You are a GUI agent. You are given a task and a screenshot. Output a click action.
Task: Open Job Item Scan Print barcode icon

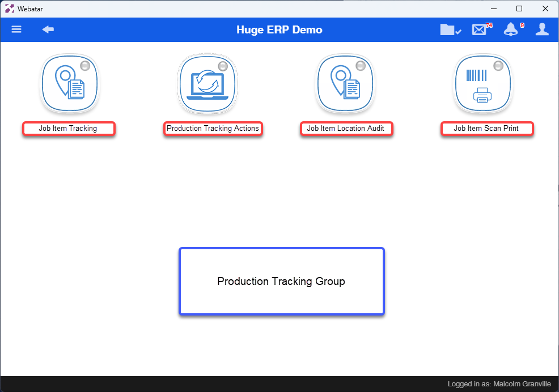coord(482,83)
